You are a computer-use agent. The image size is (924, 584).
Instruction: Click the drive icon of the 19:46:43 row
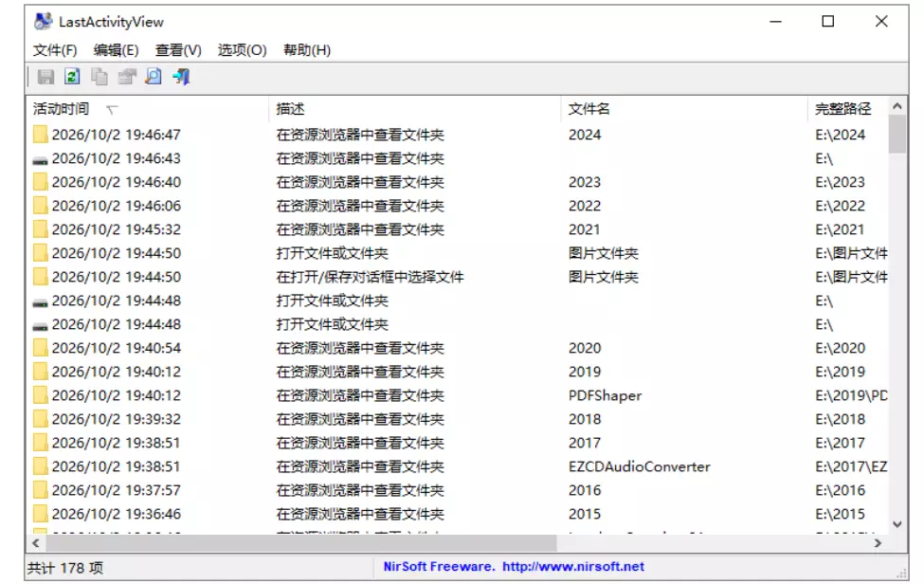tap(40, 159)
